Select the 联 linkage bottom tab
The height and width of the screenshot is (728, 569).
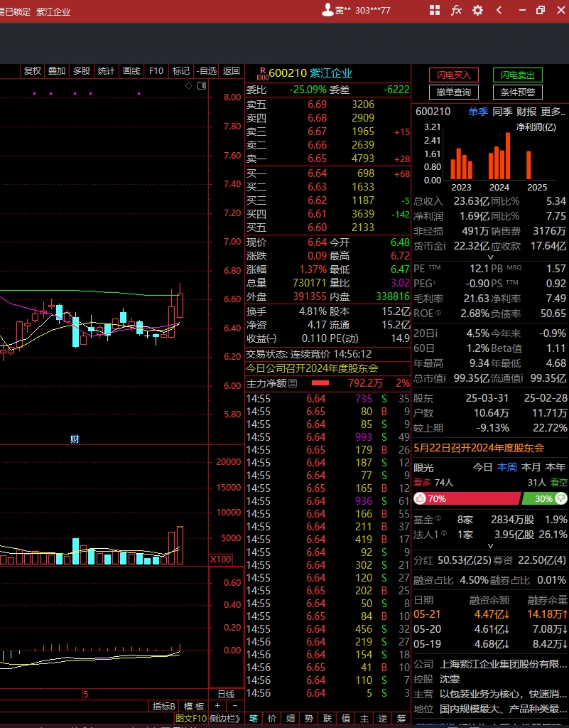328,718
